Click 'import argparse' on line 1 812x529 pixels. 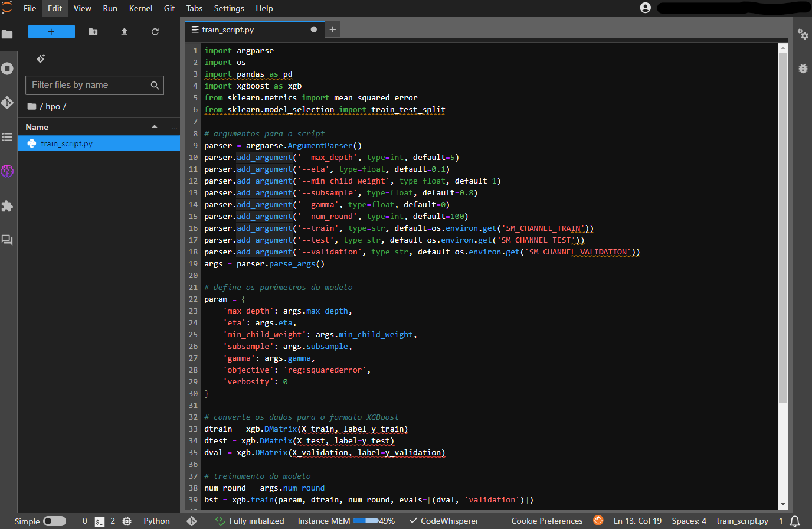[x=239, y=51]
